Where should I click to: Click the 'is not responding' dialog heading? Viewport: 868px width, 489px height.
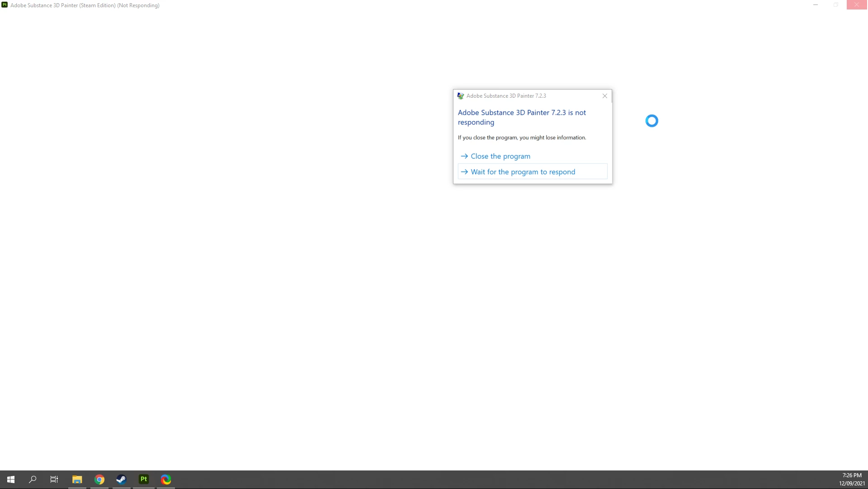(x=521, y=117)
